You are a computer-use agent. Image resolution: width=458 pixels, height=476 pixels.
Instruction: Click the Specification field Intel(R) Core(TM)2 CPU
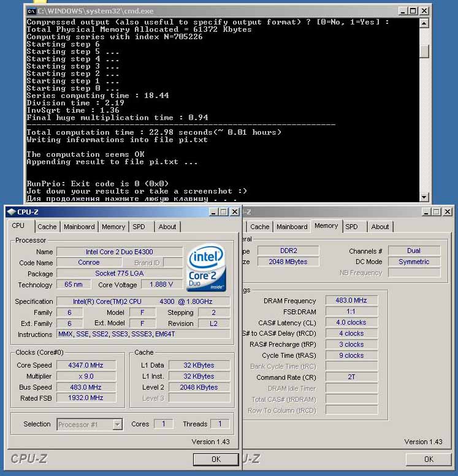pyautogui.click(x=143, y=301)
